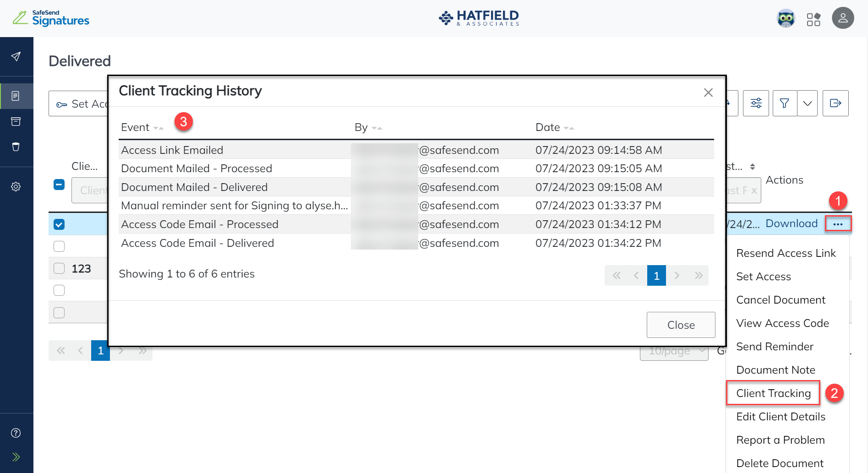Select the header select-all checkbox
The height and width of the screenshot is (473, 868).
[59, 185]
